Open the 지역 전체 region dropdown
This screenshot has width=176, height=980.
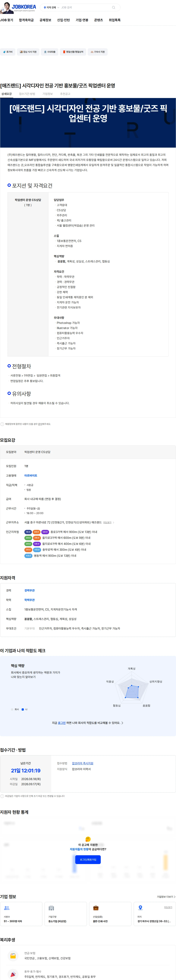pyautogui.click(x=52, y=8)
